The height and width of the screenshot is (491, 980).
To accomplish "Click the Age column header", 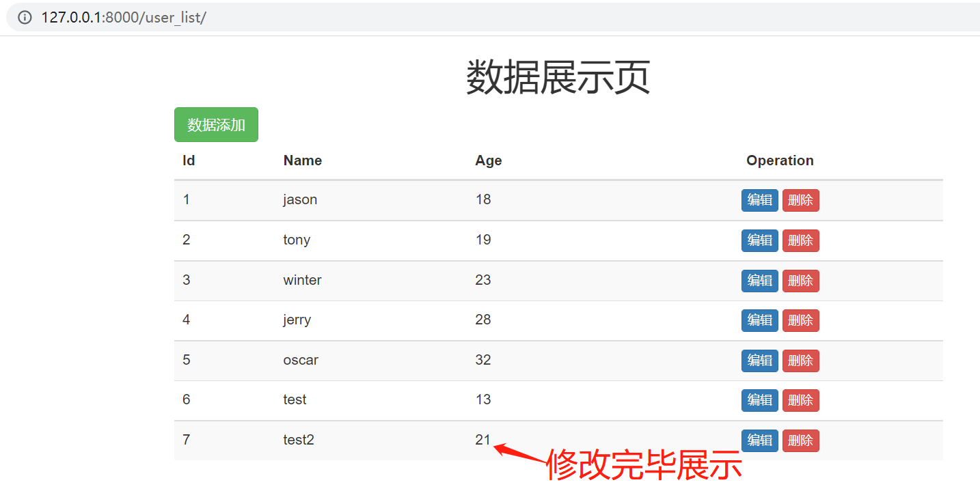I will point(488,160).
